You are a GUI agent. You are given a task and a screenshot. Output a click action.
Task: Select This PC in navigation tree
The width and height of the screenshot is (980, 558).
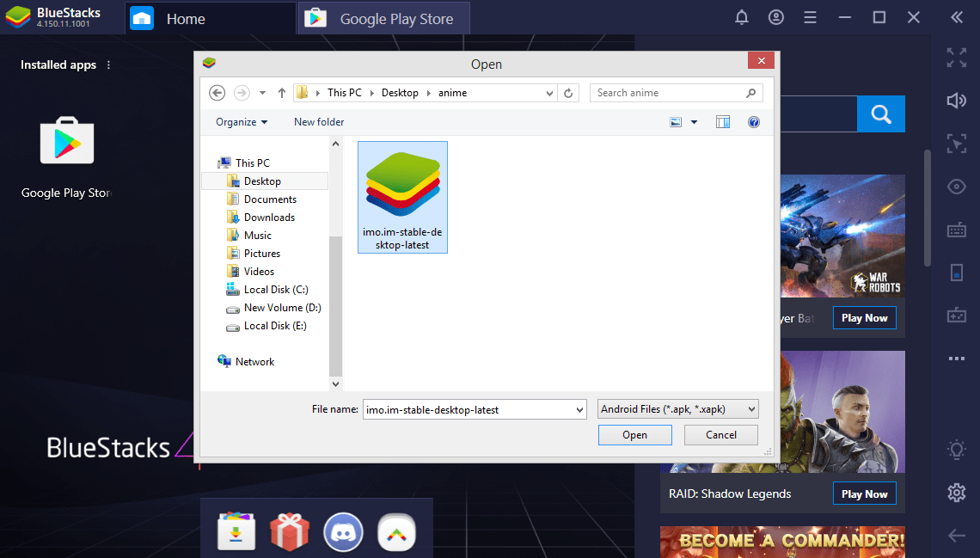(x=253, y=163)
